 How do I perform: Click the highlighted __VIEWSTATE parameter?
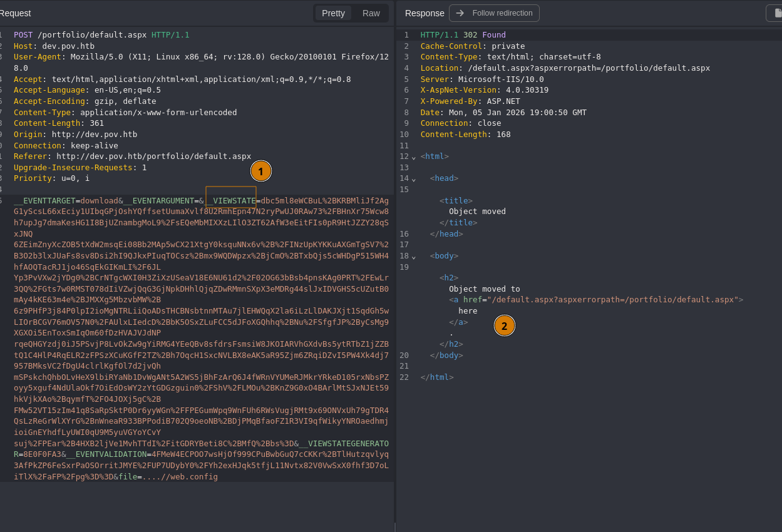[231, 201]
